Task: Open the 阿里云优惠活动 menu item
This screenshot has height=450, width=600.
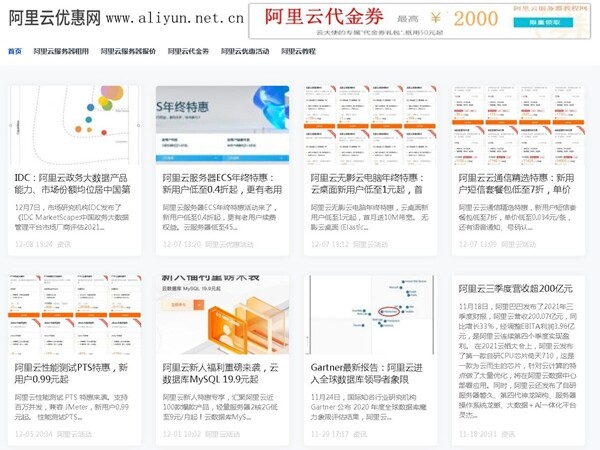Action: coord(245,51)
